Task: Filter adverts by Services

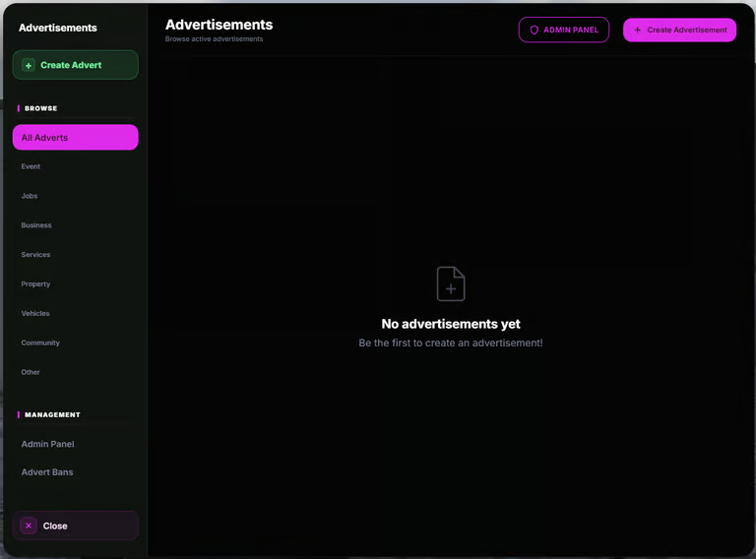Action: coord(75,255)
